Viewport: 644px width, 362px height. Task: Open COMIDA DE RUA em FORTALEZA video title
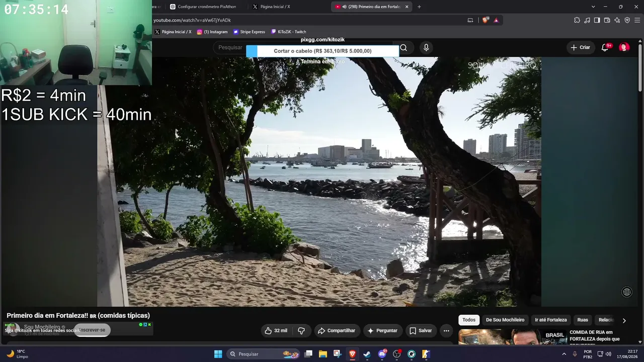coord(594,336)
